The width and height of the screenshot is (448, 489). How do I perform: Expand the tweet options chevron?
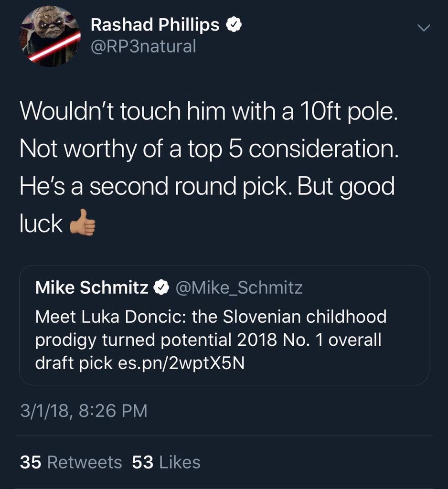pyautogui.click(x=424, y=28)
